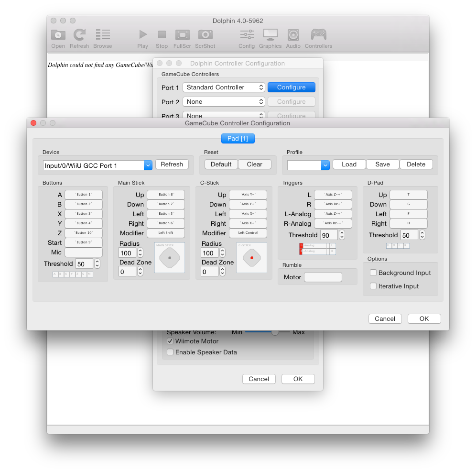Click R-Analog mapping field
Image resolution: width=476 pixels, height=472 pixels.
coord(333,223)
